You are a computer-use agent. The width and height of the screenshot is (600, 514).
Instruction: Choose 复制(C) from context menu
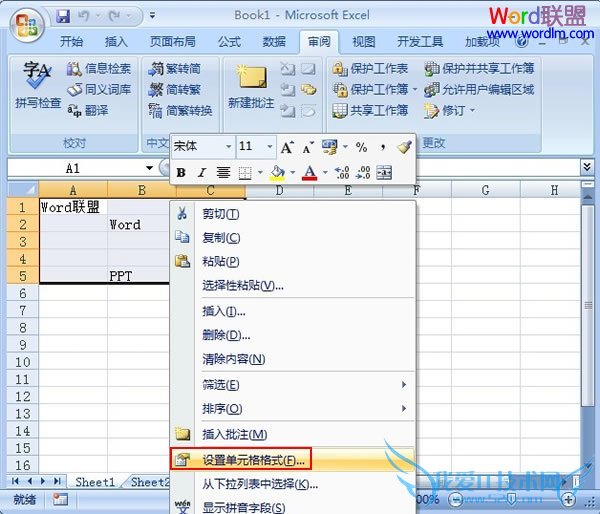[293, 238]
